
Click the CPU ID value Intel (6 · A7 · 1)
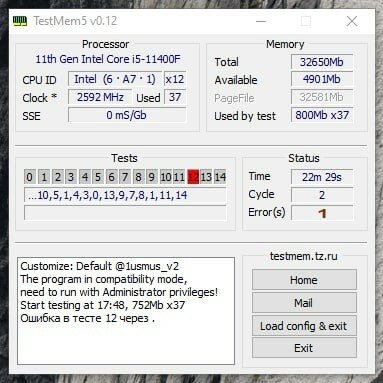pyautogui.click(x=115, y=79)
